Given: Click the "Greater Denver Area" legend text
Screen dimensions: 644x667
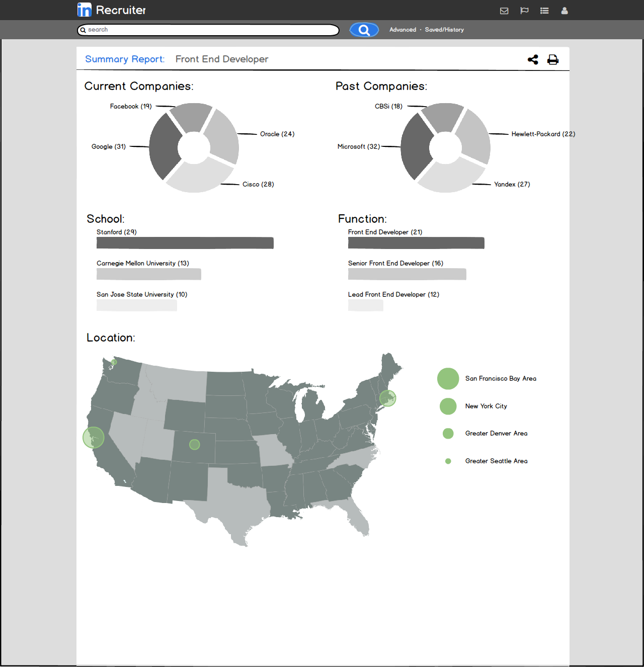Looking at the screenshot, I should 497,434.
